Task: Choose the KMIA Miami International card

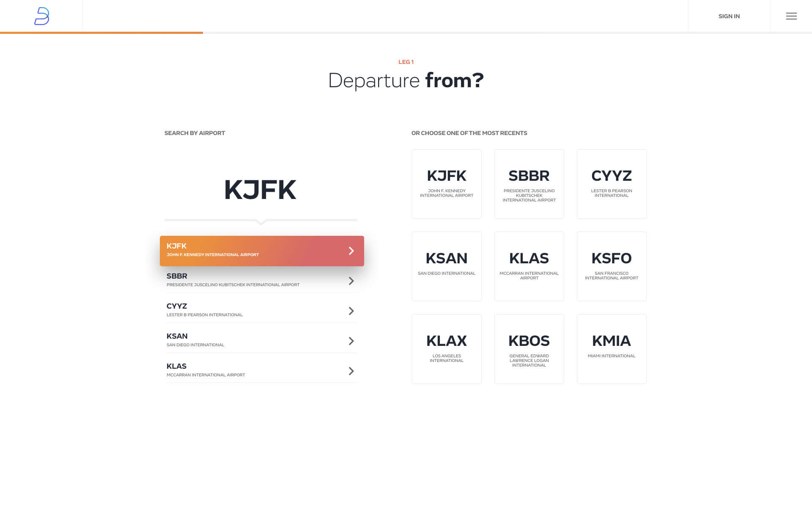Action: click(x=612, y=349)
